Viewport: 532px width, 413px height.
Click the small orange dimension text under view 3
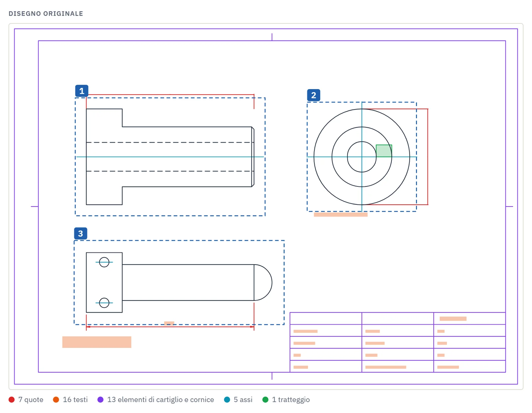click(x=169, y=323)
